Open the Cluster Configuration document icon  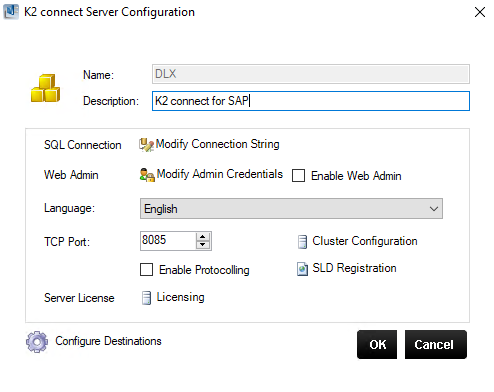click(302, 242)
